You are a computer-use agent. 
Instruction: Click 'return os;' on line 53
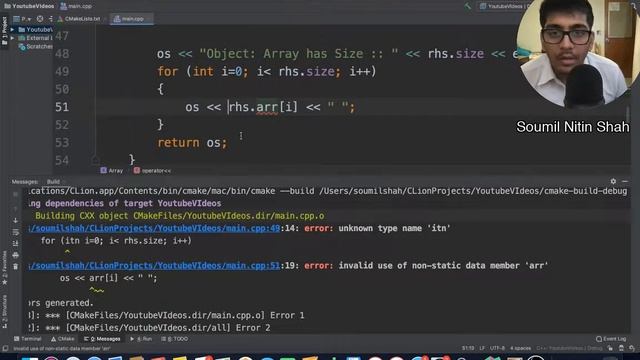192,142
